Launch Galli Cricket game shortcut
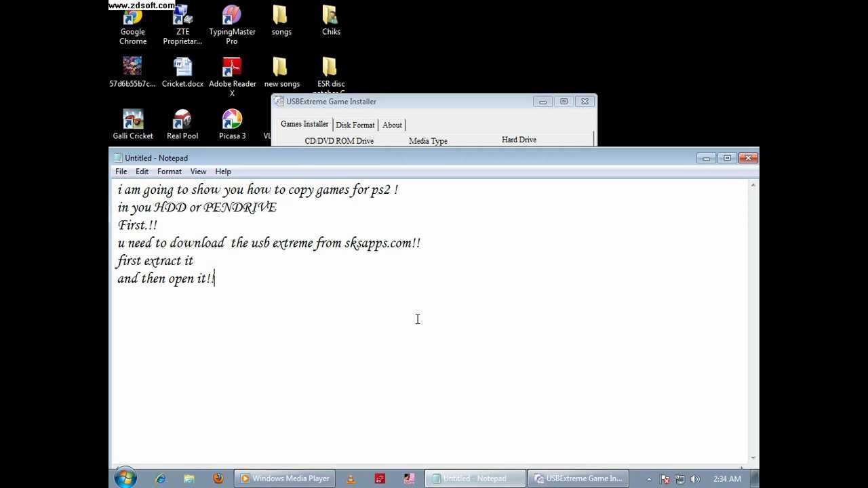 pyautogui.click(x=133, y=125)
